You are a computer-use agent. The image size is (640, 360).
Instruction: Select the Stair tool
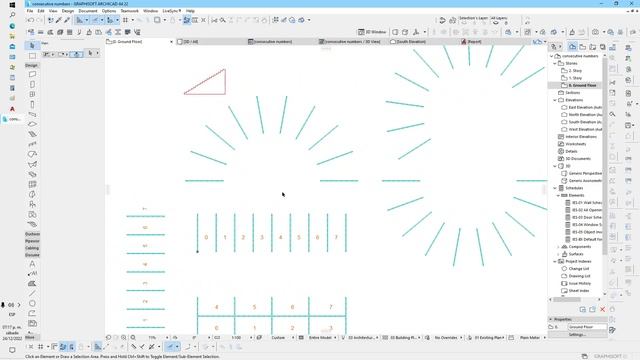click(x=32, y=134)
